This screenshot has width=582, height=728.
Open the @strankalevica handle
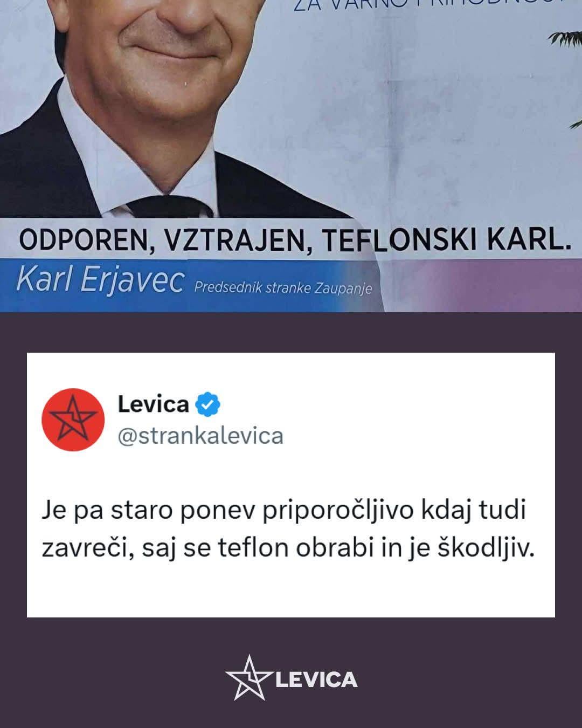(x=200, y=436)
